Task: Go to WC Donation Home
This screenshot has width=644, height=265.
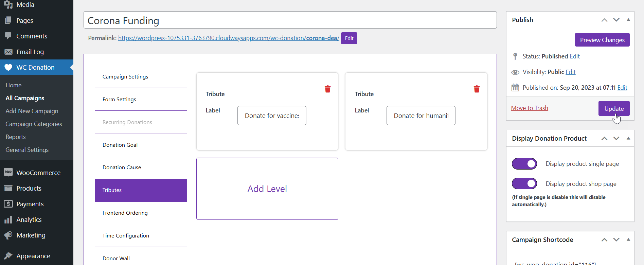Action: click(14, 85)
